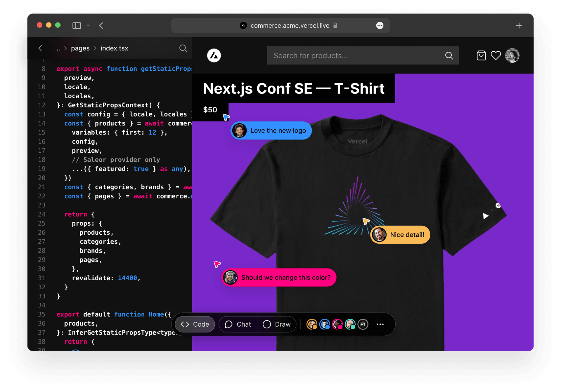This screenshot has width=561, height=392.
Task: Open the address bar ellipsis options
Action: click(380, 26)
